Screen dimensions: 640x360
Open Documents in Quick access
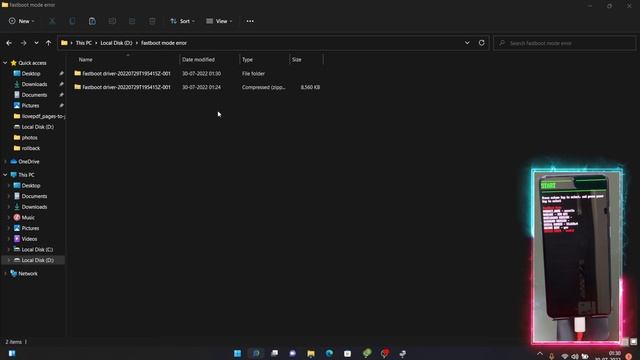[34, 95]
